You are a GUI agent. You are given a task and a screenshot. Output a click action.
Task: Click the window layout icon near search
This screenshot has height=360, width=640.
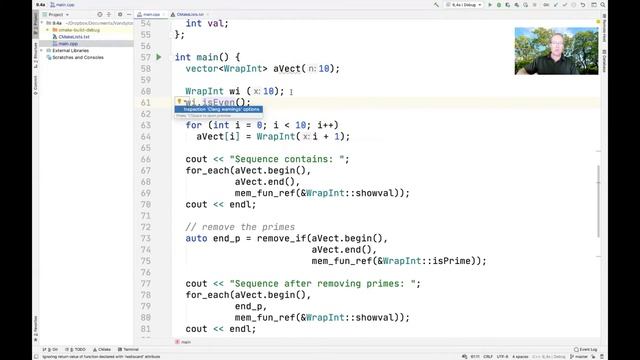(593, 5)
